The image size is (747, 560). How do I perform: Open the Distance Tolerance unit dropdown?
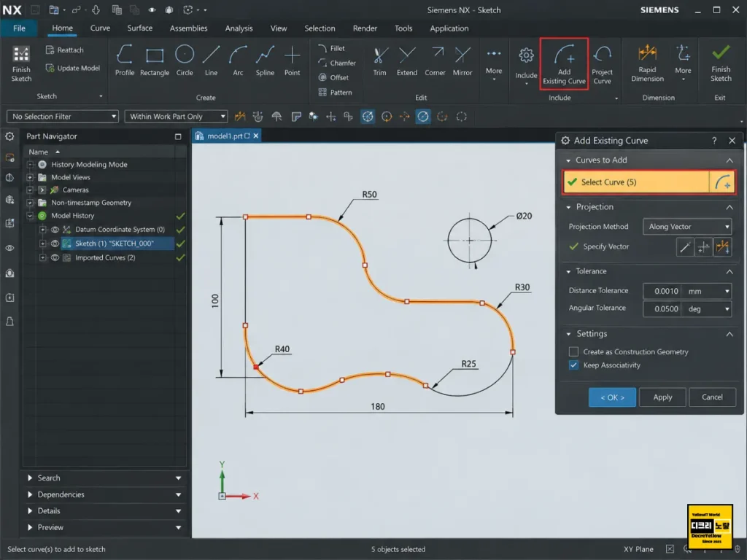(708, 291)
